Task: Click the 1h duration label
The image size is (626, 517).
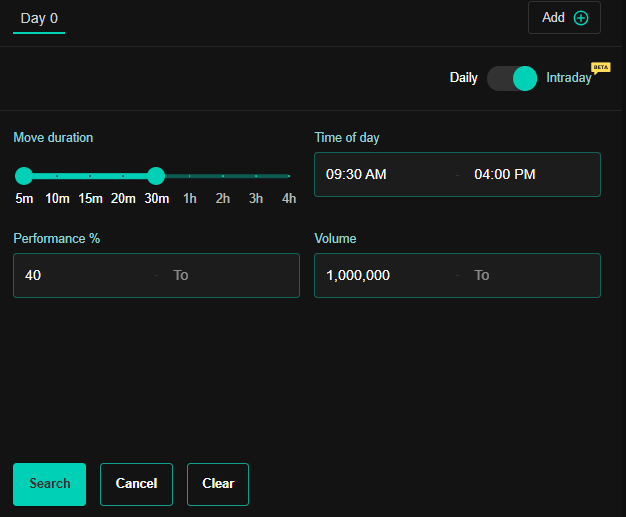Action: point(190,198)
